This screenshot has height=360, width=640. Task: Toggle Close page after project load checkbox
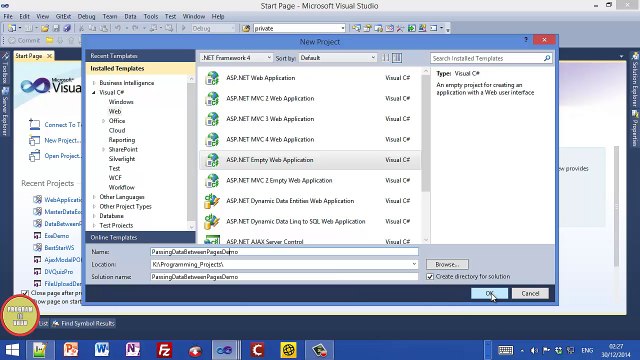coord(25,293)
